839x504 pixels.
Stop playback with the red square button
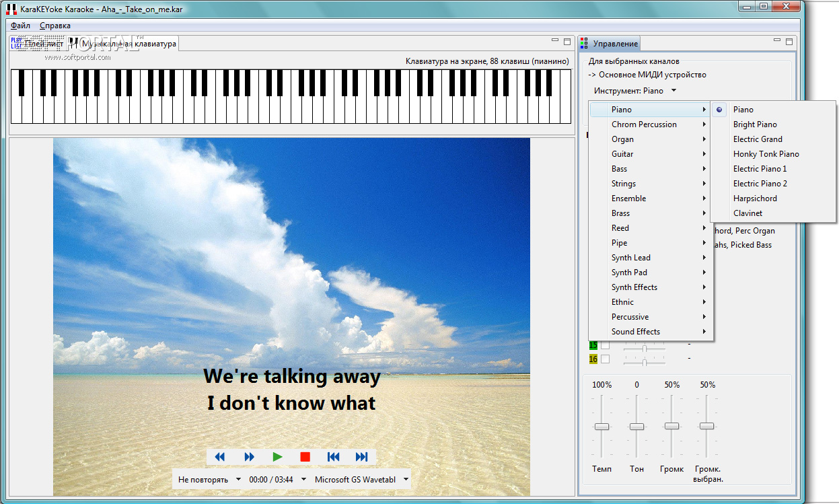point(305,457)
